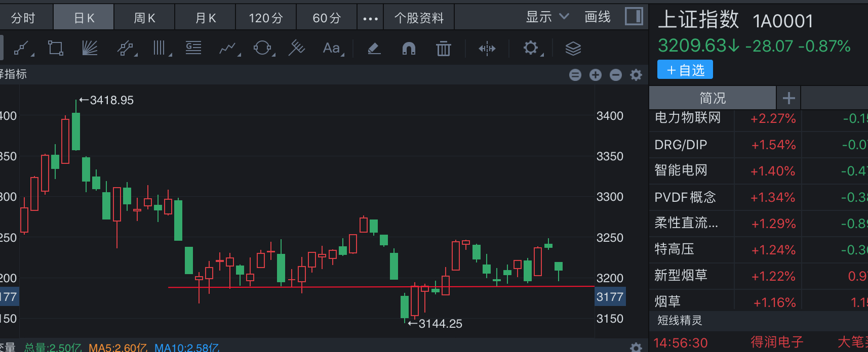The height and width of the screenshot is (352, 868).
Task: Open the more periods ellipsis menu
Action: click(x=370, y=19)
